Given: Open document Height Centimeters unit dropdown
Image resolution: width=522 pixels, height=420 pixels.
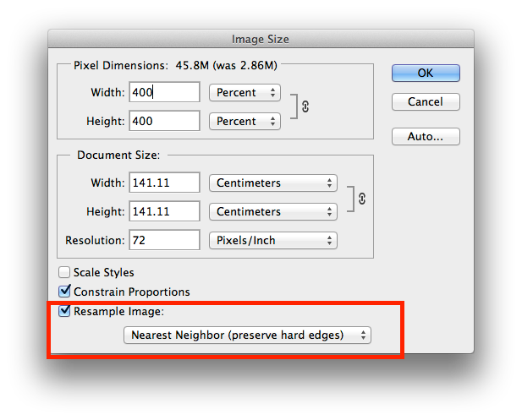Looking at the screenshot, I should 272,211.
